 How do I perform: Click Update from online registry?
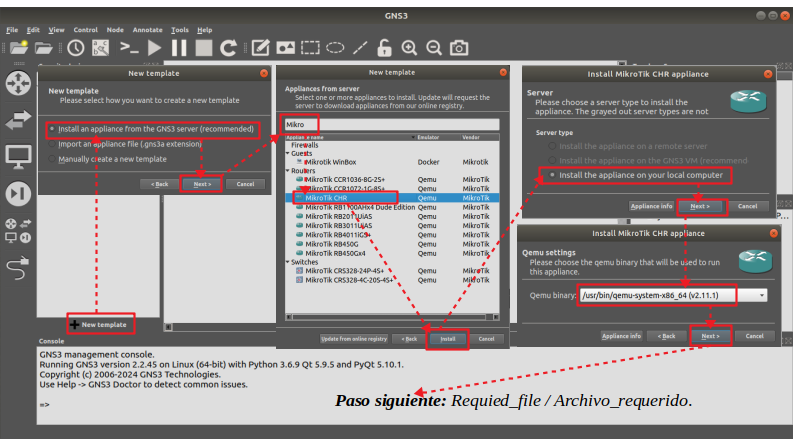[x=354, y=339]
